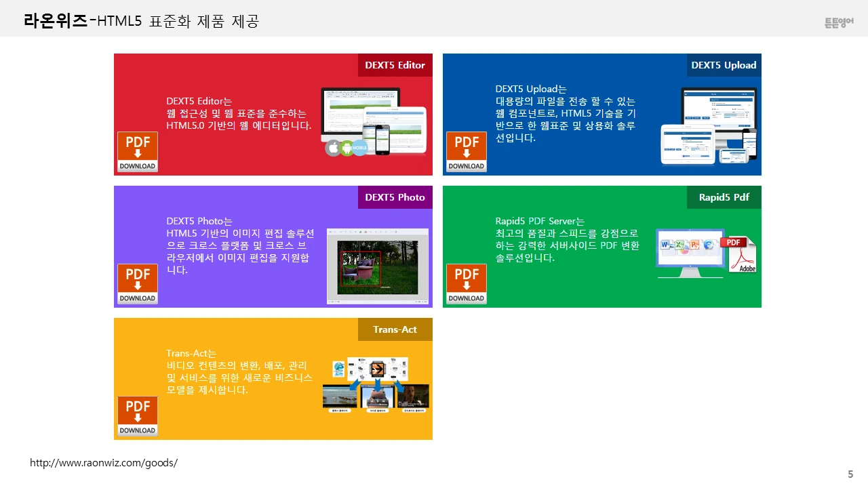The image size is (868, 488).
Task: Open the DEXT5 Editor device mockup image
Action: coord(374,121)
